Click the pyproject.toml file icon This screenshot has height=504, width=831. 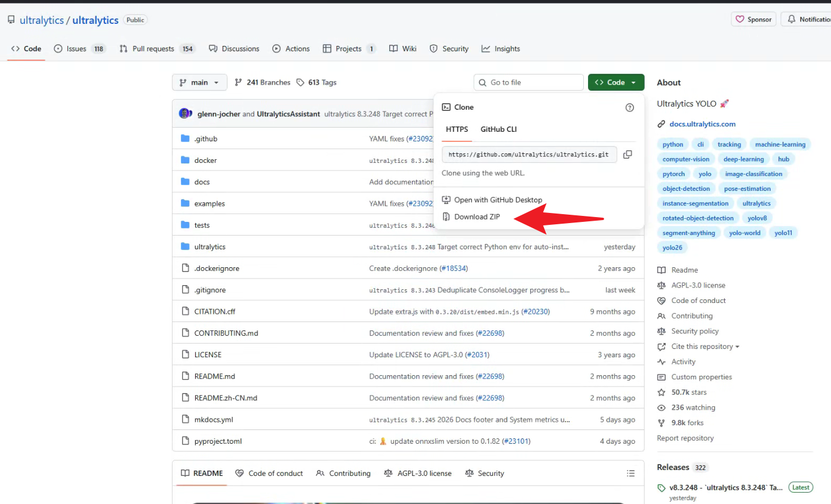click(185, 441)
